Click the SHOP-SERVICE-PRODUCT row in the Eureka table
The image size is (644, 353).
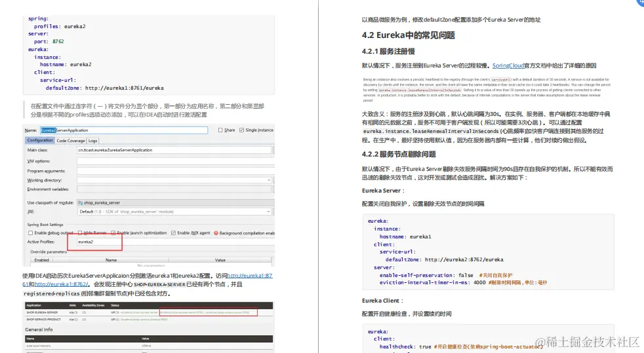(x=149, y=320)
